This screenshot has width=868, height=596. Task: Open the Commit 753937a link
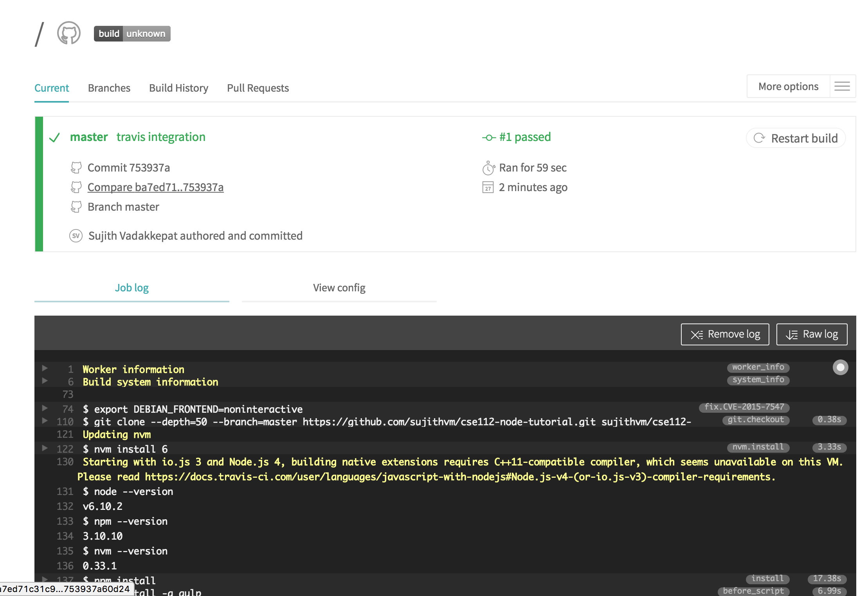pyautogui.click(x=129, y=168)
